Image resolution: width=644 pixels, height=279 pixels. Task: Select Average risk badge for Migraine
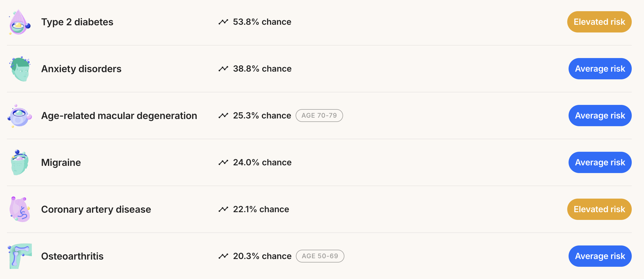600,162
